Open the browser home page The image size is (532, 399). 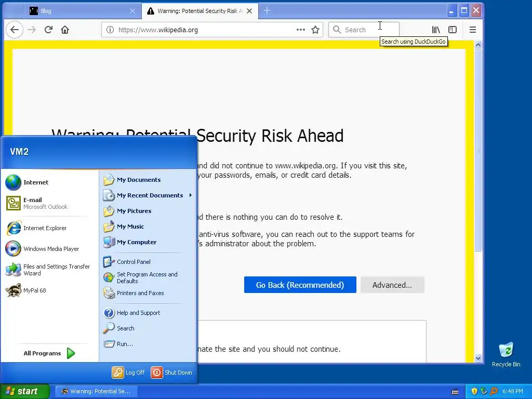pyautogui.click(x=65, y=30)
